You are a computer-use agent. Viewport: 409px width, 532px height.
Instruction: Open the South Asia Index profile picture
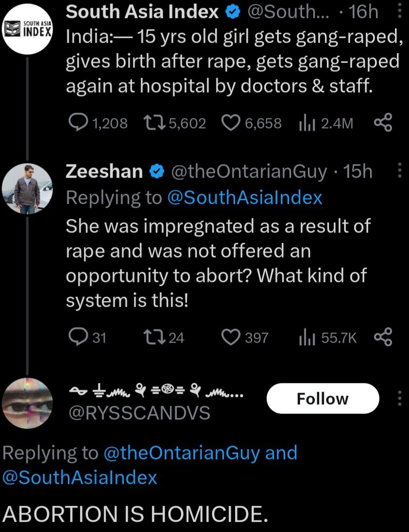tap(27, 29)
